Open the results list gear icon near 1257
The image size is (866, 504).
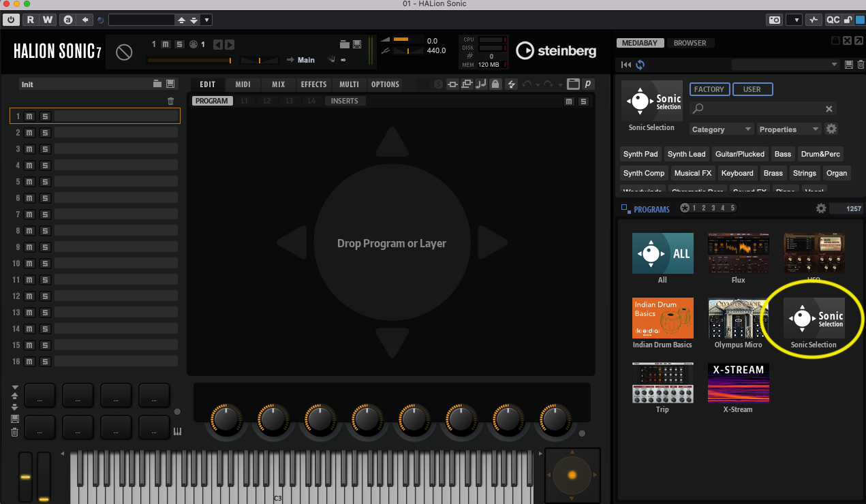pyautogui.click(x=821, y=208)
